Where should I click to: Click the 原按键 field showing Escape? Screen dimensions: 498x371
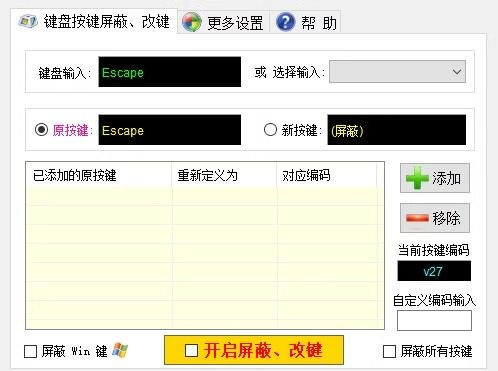tap(170, 130)
